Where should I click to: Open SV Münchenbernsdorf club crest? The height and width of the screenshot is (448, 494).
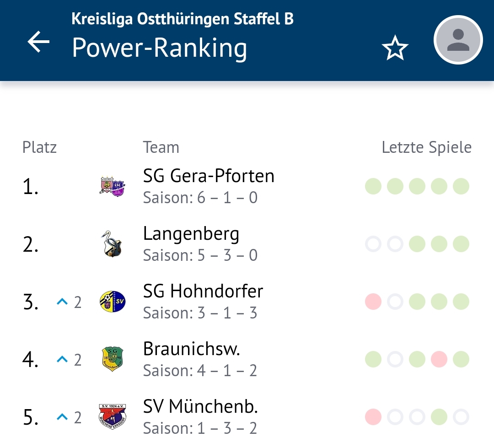(113, 416)
